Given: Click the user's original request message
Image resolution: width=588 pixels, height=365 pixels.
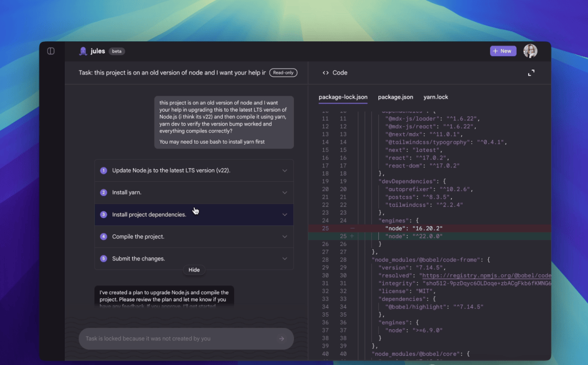Looking at the screenshot, I should [x=224, y=122].
